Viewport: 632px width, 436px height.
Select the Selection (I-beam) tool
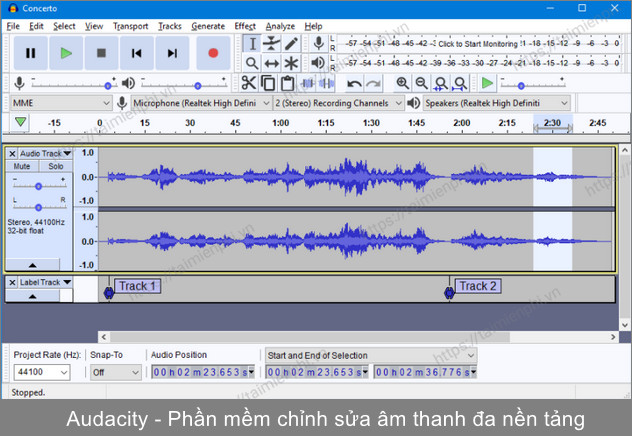click(252, 44)
